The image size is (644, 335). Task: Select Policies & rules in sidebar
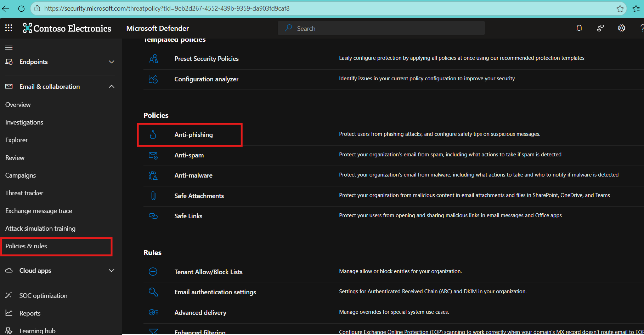click(x=26, y=246)
